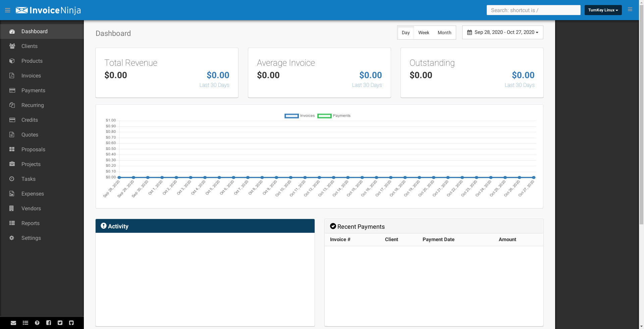
Task: Open Invoices in the sidebar
Action: (31, 76)
